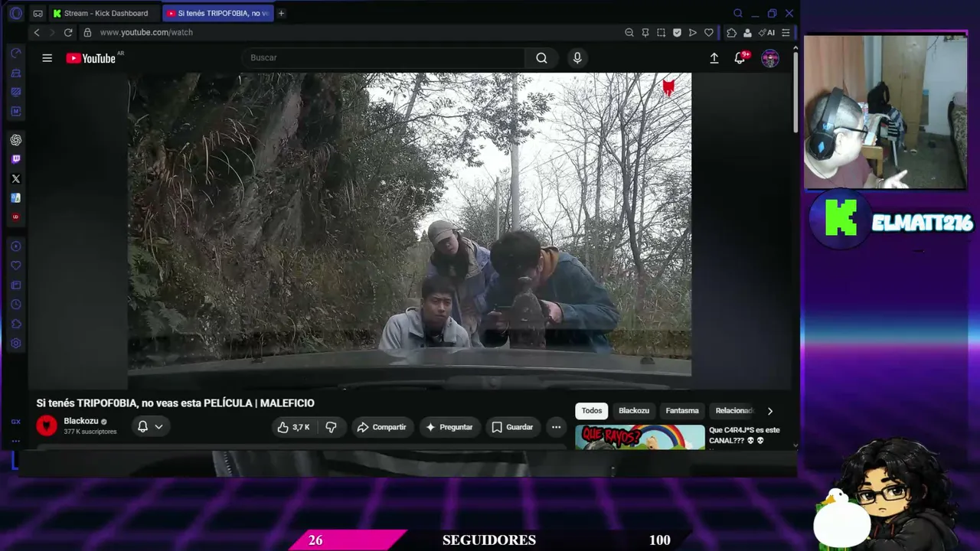Click the Preguntar button
The image size is (980, 551).
[x=449, y=427]
